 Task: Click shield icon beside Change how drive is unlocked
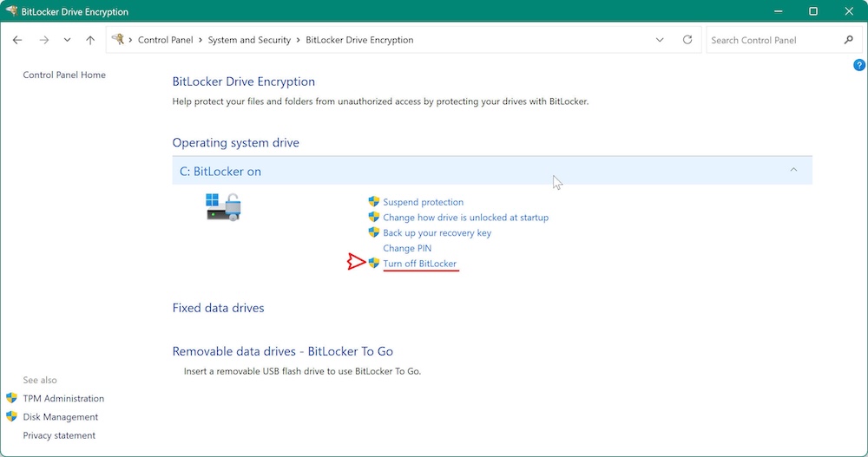click(x=374, y=217)
